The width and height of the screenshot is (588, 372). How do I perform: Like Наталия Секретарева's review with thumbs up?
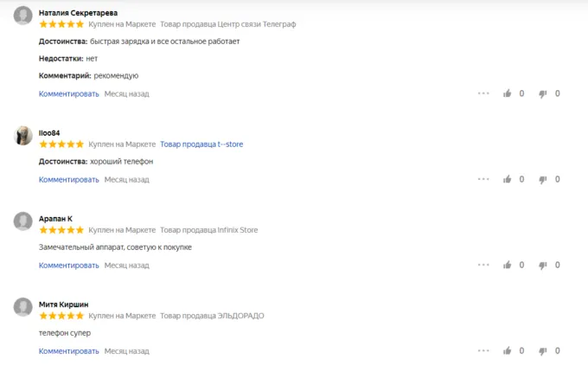click(508, 93)
